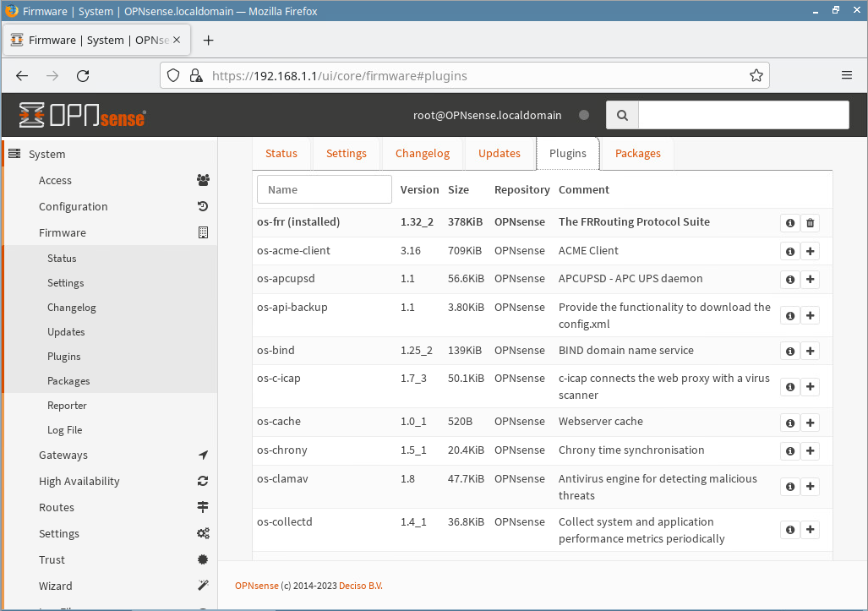Open the Deciso B.V. footer link
Image resolution: width=868 pixels, height=611 pixels.
361,586
